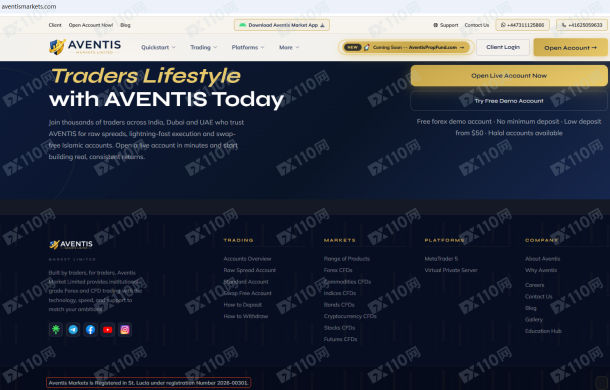Click the Client Login button
Screen dimensions: 610x390
503,47
